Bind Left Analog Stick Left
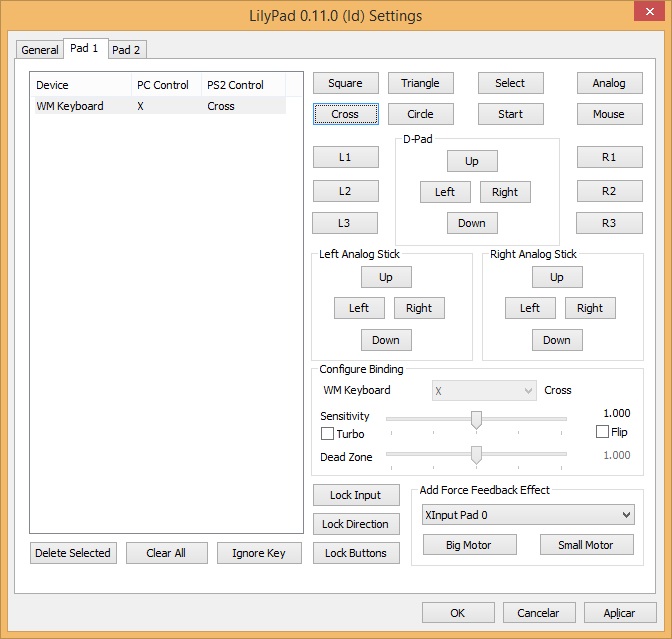Viewport: 672px width, 639px height. 359,308
